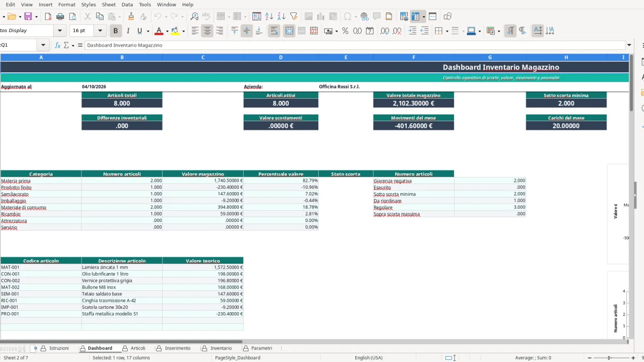The width and height of the screenshot is (644, 362).
Task: Click the Clone Formatting paintbrush
Action: click(x=131, y=17)
